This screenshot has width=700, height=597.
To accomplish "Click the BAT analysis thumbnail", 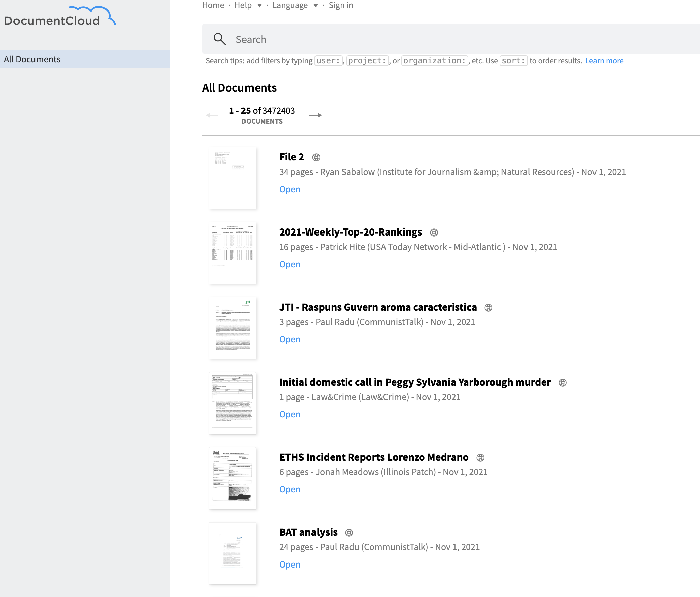I will [x=232, y=553].
